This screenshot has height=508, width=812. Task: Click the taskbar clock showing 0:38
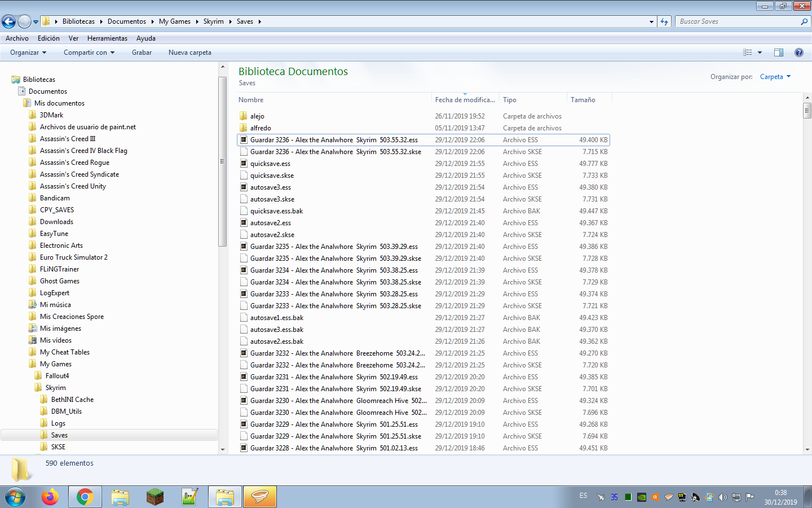tap(780, 497)
